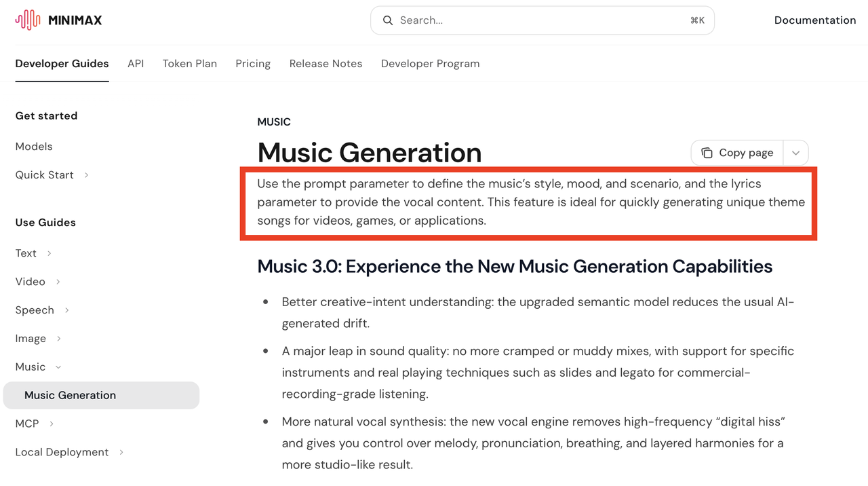Image resolution: width=868 pixels, height=486 pixels.
Task: Expand the Image section chevron
Action: [x=58, y=339]
